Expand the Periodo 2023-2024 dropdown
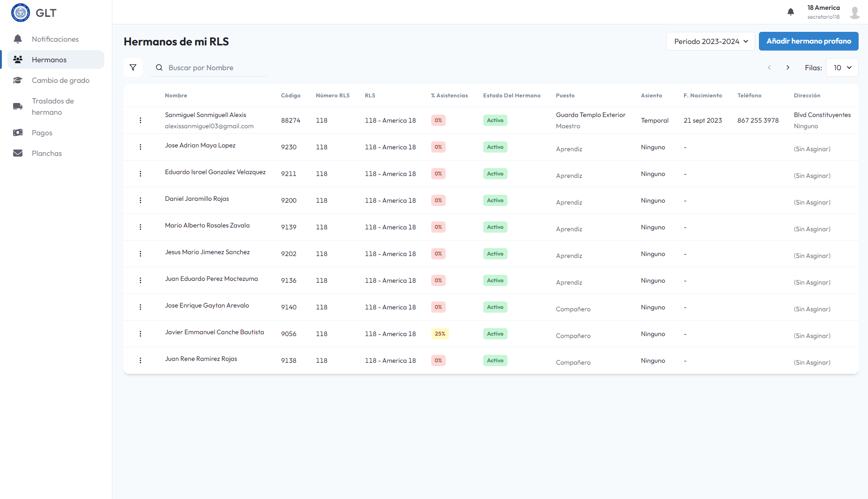Viewport: 868px width, 499px height. (x=710, y=41)
